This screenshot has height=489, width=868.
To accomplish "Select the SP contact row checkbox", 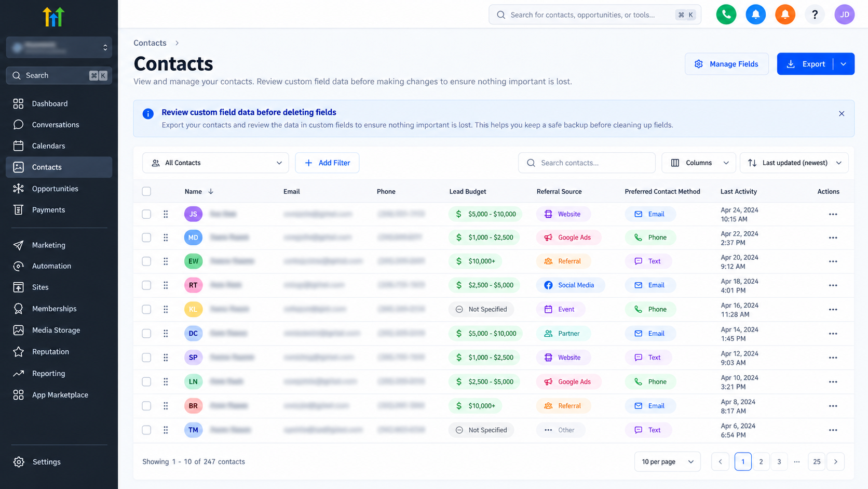I will coord(146,358).
